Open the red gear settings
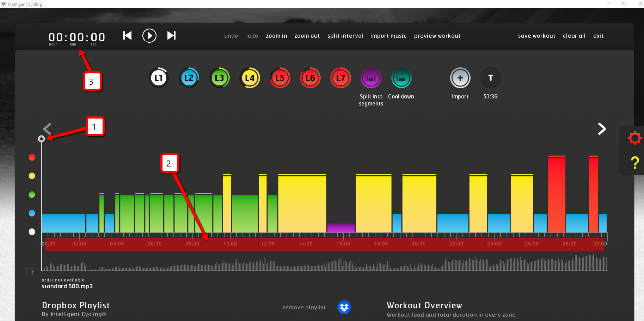The image size is (644, 321). point(634,138)
